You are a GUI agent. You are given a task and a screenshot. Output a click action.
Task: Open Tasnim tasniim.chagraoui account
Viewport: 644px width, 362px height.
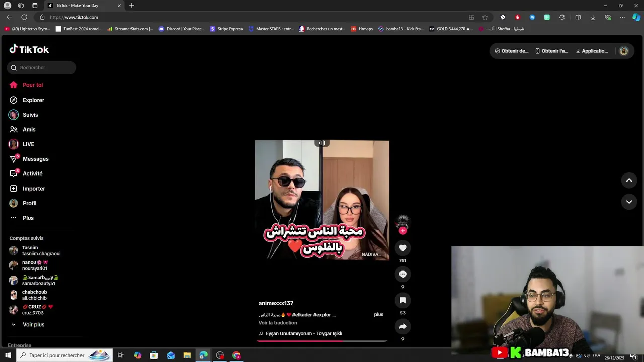click(35, 251)
